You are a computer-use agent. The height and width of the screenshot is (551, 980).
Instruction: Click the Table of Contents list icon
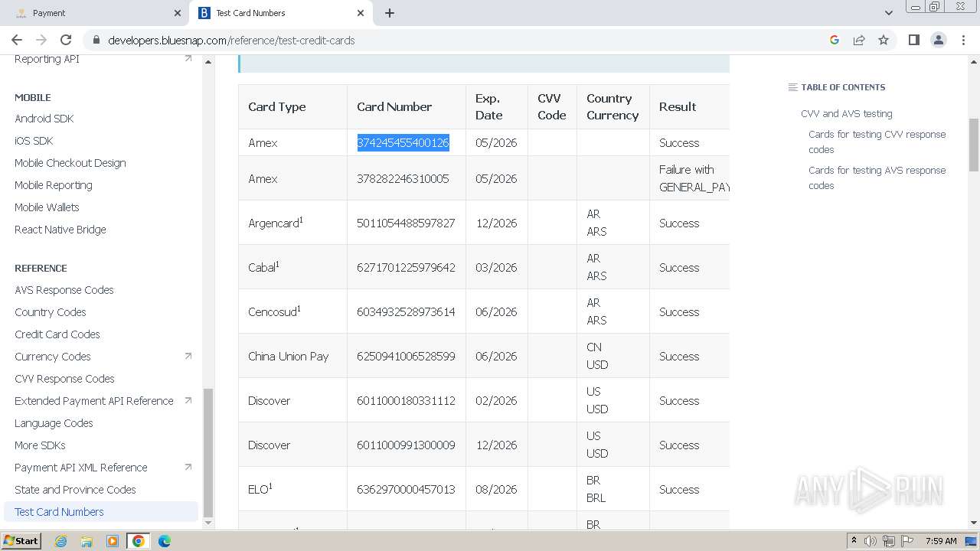[x=792, y=87]
